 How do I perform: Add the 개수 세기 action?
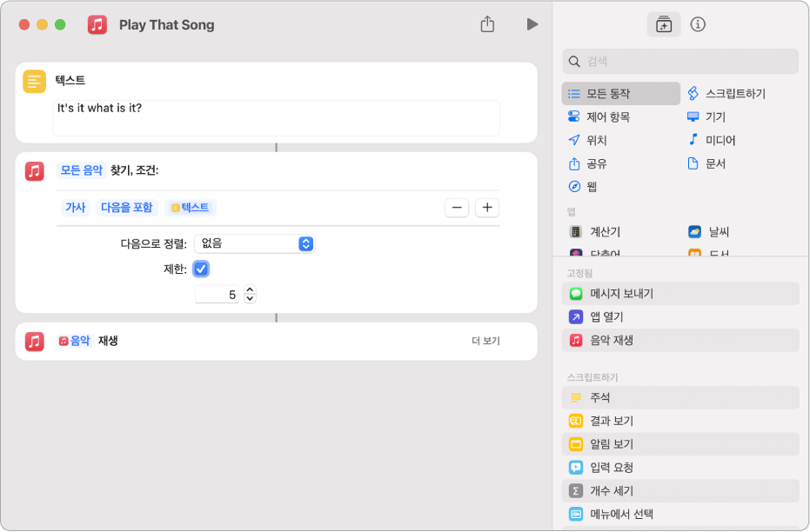680,491
